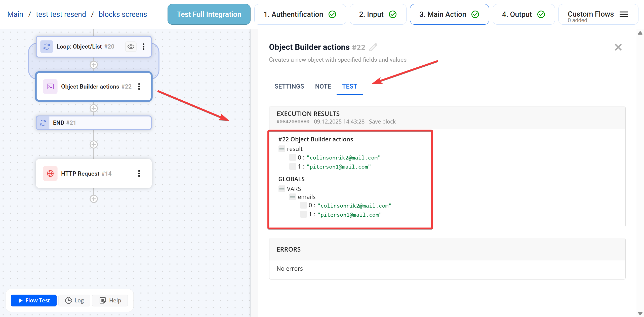Screen dimensions: 644x317
Task: Click plus connector below HTTP Request block
Action: coord(94,199)
